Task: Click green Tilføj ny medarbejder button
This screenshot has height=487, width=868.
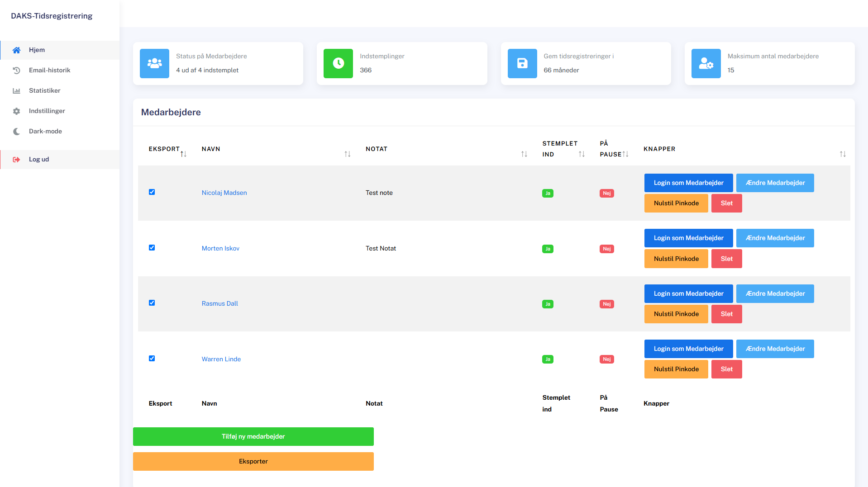Action: [253, 437]
